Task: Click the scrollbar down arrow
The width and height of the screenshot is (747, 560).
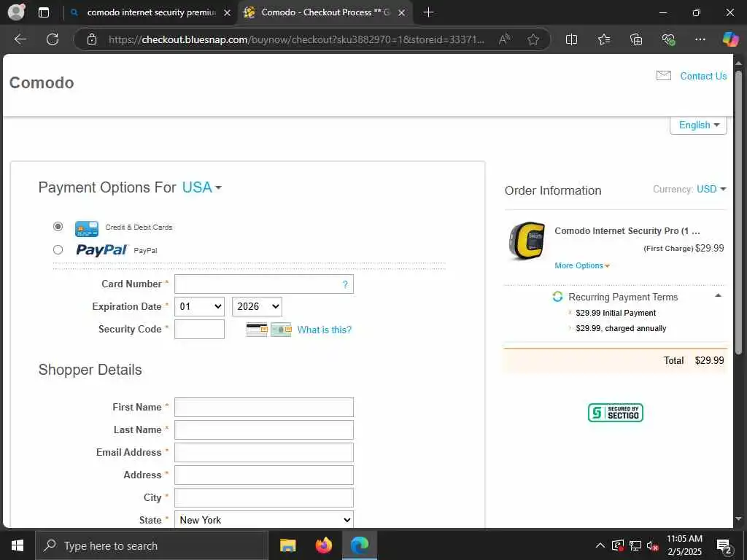Action: click(738, 519)
